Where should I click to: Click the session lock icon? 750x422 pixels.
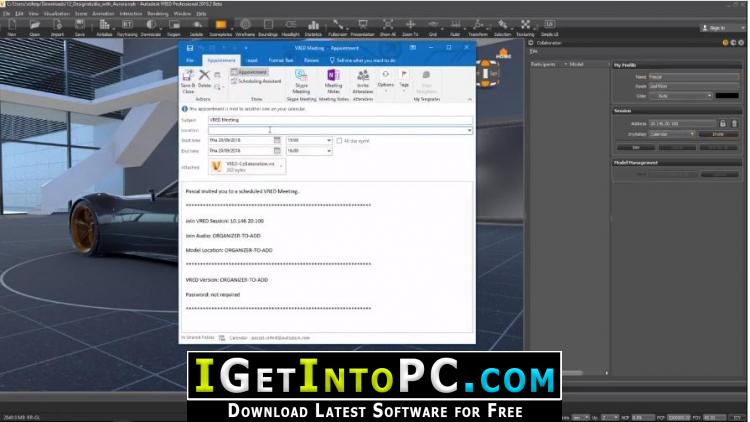[723, 123]
